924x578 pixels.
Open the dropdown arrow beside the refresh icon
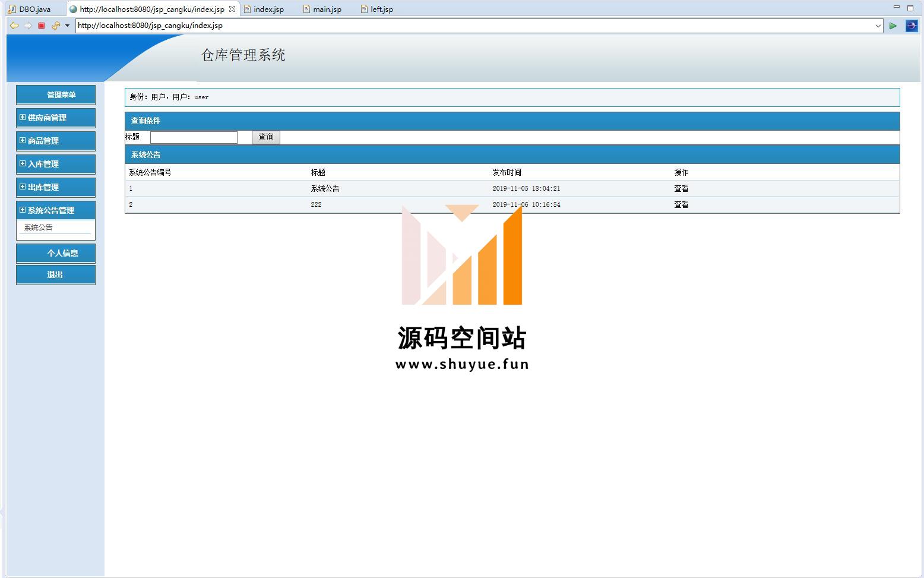(x=67, y=26)
